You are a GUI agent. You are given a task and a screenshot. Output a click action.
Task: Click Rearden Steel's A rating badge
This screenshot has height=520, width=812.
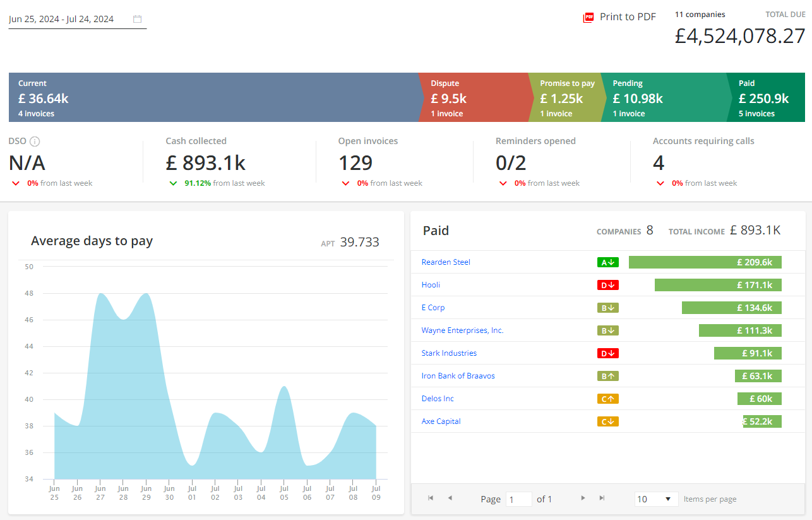[x=608, y=262]
